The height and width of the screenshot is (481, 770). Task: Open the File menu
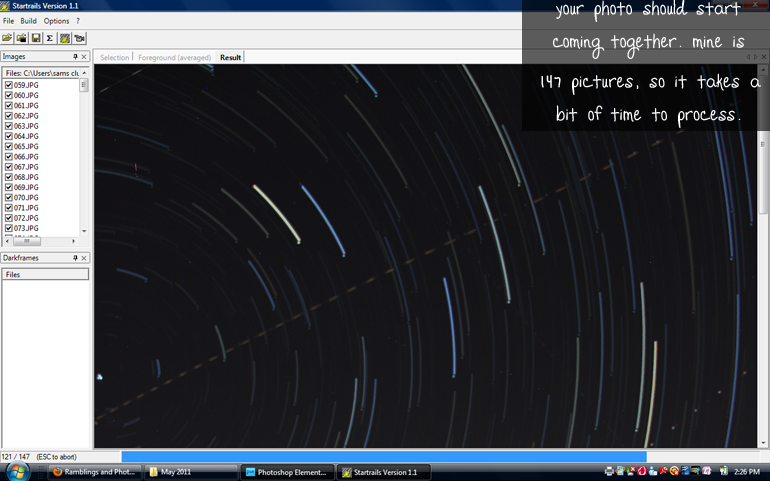8,21
